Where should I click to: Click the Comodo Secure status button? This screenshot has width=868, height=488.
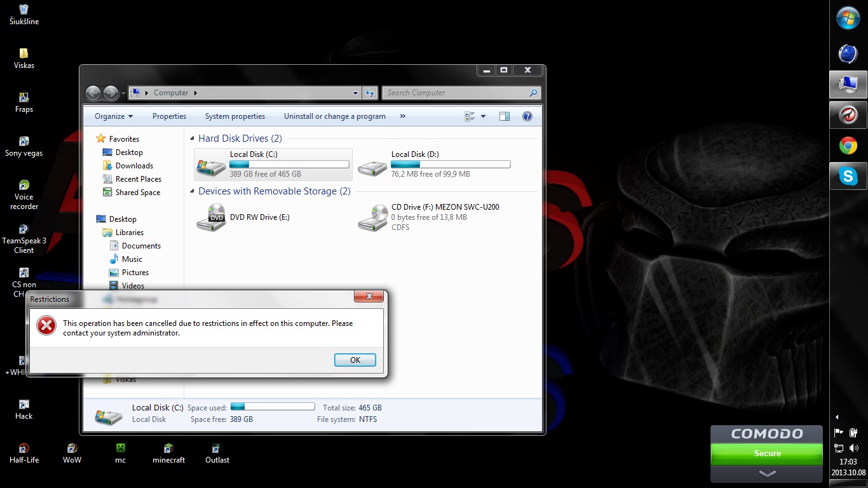point(766,453)
